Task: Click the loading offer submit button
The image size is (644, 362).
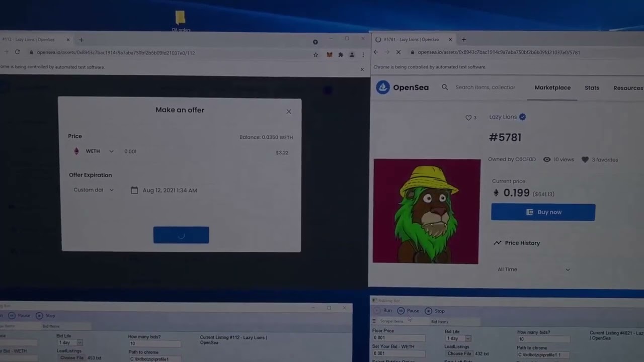Action: tap(181, 235)
